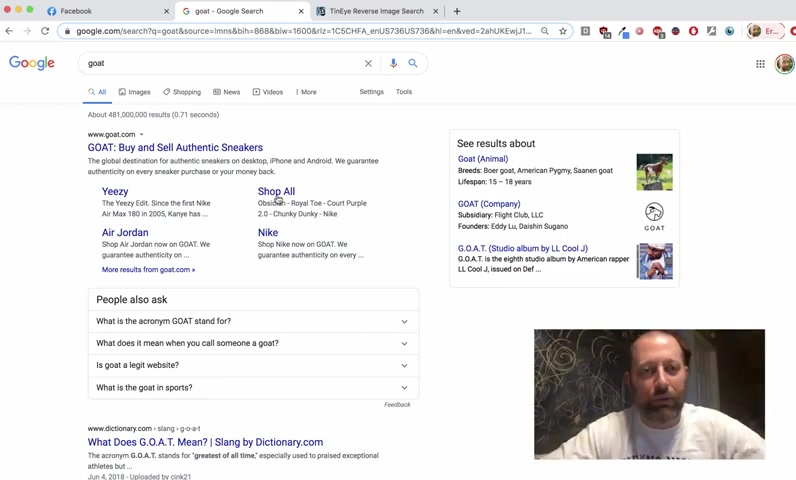Click the zoom magnifier in address bar

tap(544, 31)
